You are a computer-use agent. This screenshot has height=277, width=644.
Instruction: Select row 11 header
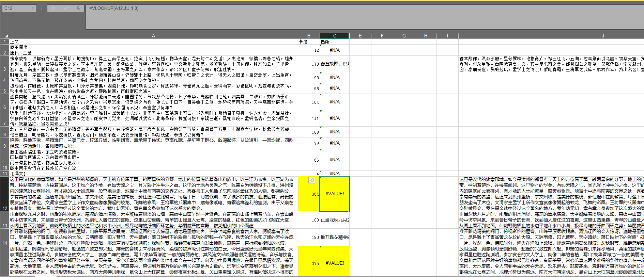click(4, 174)
